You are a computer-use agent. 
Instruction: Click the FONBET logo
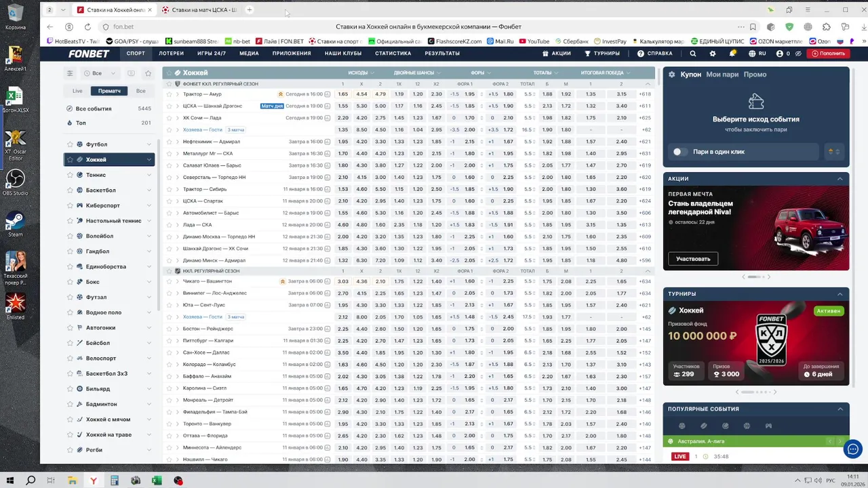pos(89,54)
